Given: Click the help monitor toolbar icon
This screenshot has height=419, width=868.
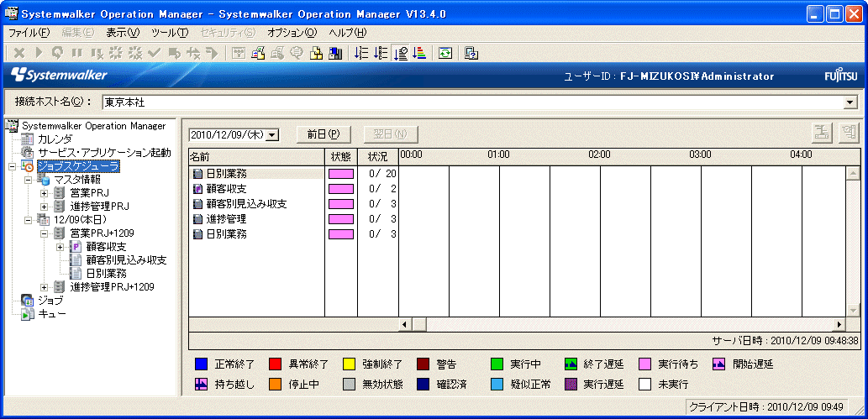Looking at the screenshot, I should coord(471,53).
